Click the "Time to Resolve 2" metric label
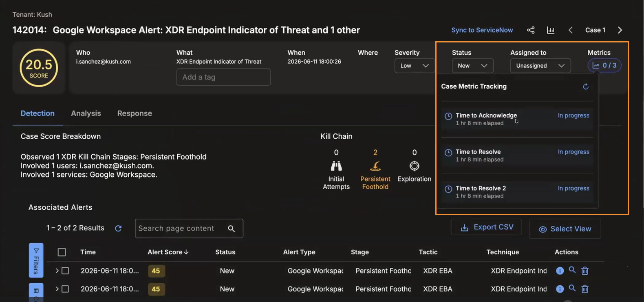Screen dimensions: 644x302 (x=481, y=188)
